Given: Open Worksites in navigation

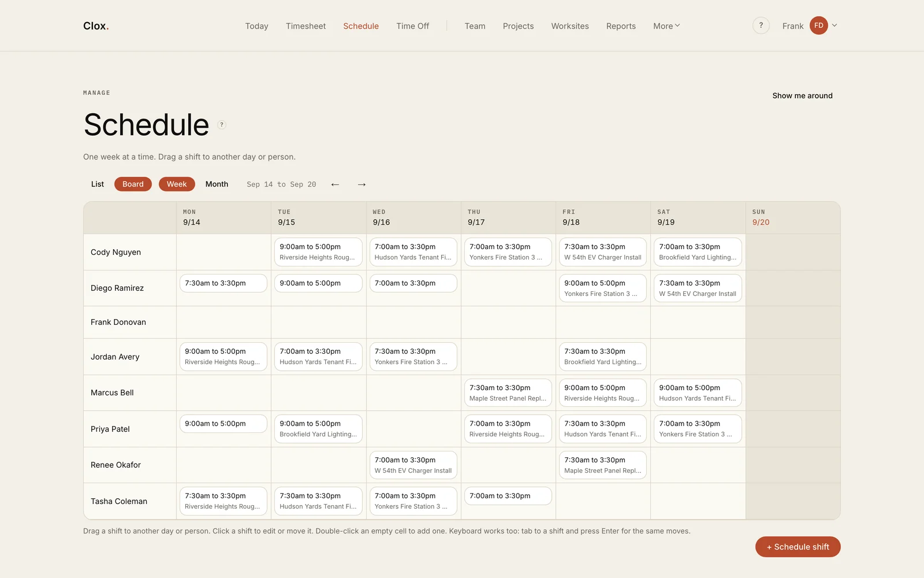Looking at the screenshot, I should click(570, 26).
